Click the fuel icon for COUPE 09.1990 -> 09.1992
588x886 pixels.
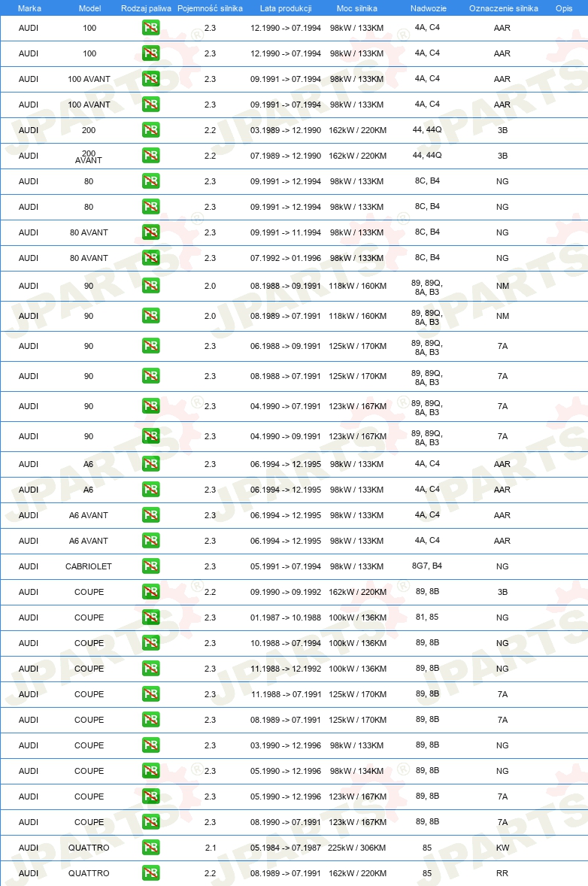[151, 592]
